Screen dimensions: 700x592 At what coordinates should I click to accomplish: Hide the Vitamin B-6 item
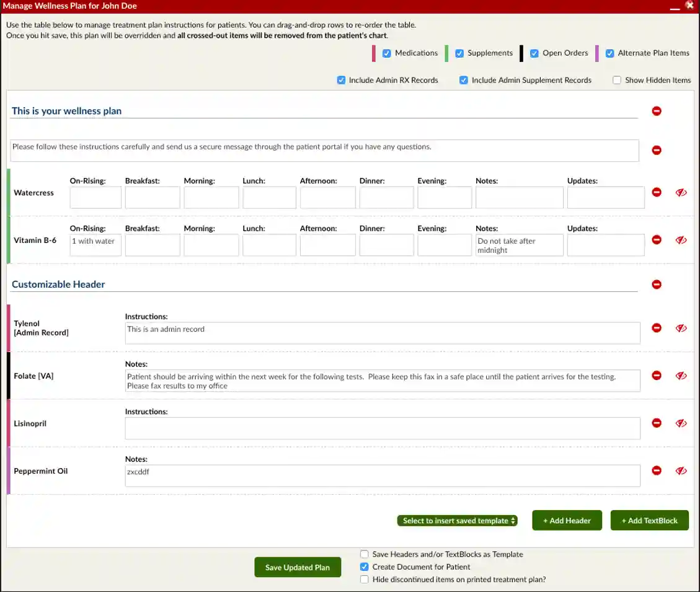coord(681,240)
